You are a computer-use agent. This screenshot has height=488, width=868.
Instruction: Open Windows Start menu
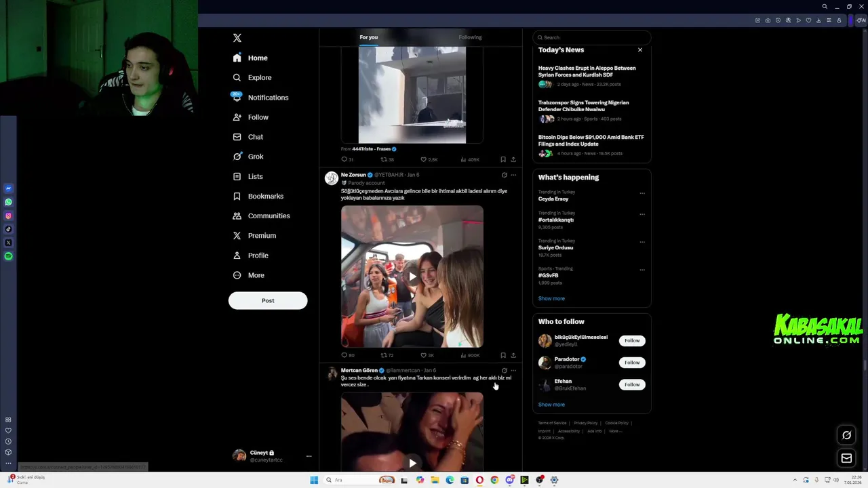point(314,480)
